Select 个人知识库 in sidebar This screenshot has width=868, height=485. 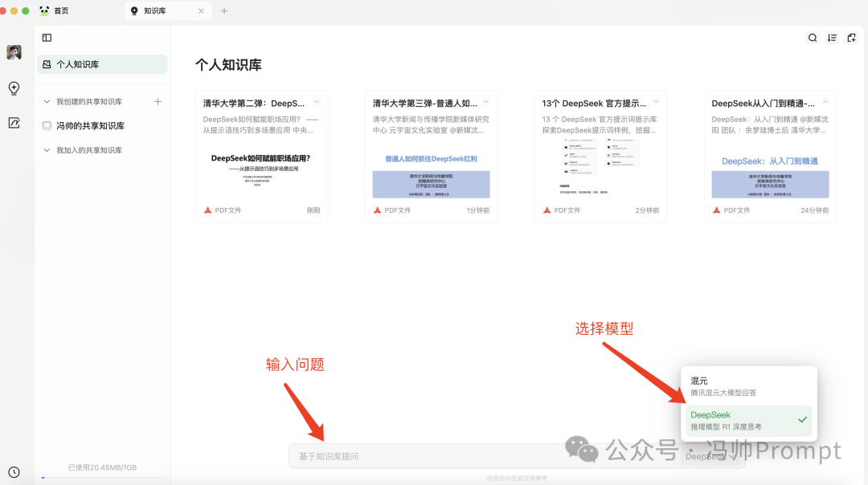click(102, 65)
